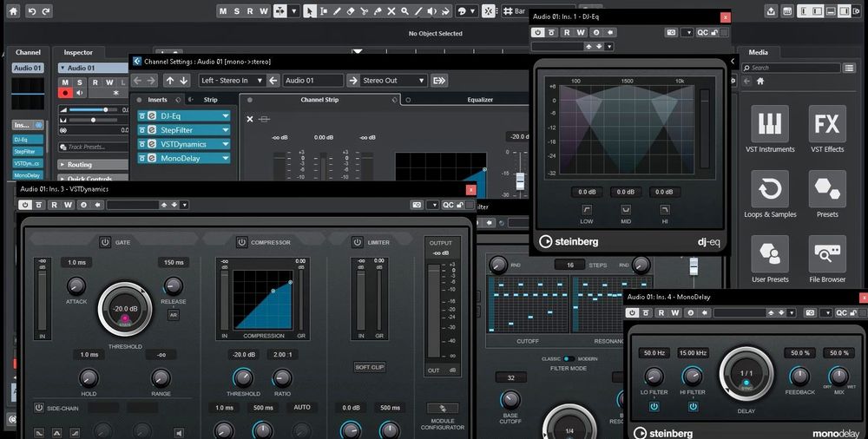Open the MonoDelay insert slot dropdown
Viewport: 868px width, 439px height.
click(226, 158)
